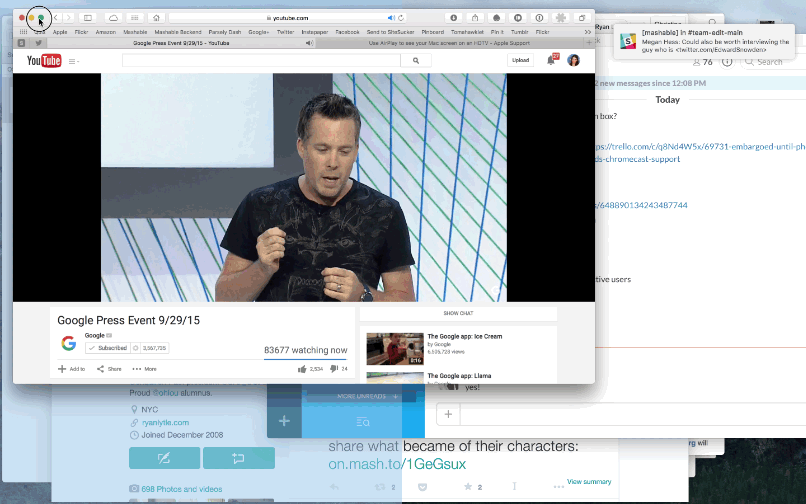Viewport: 806px width, 504px height.
Task: Mute audio via address bar speaker icon
Action: (391, 17)
